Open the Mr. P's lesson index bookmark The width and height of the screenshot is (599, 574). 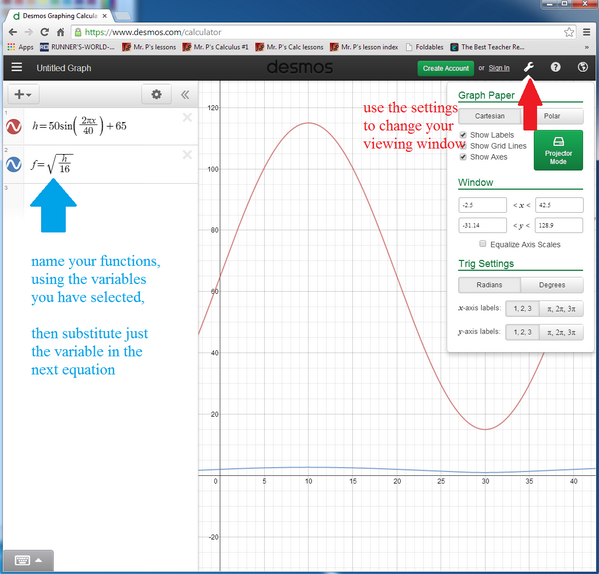[364, 47]
